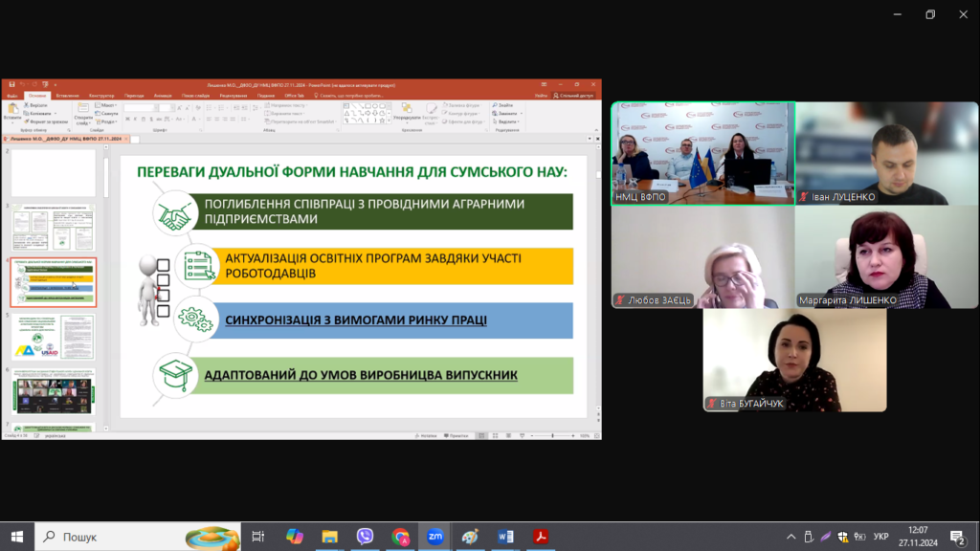The width and height of the screenshot is (980, 551).
Task: Open Google Chrome in the taskbar
Action: tap(400, 537)
